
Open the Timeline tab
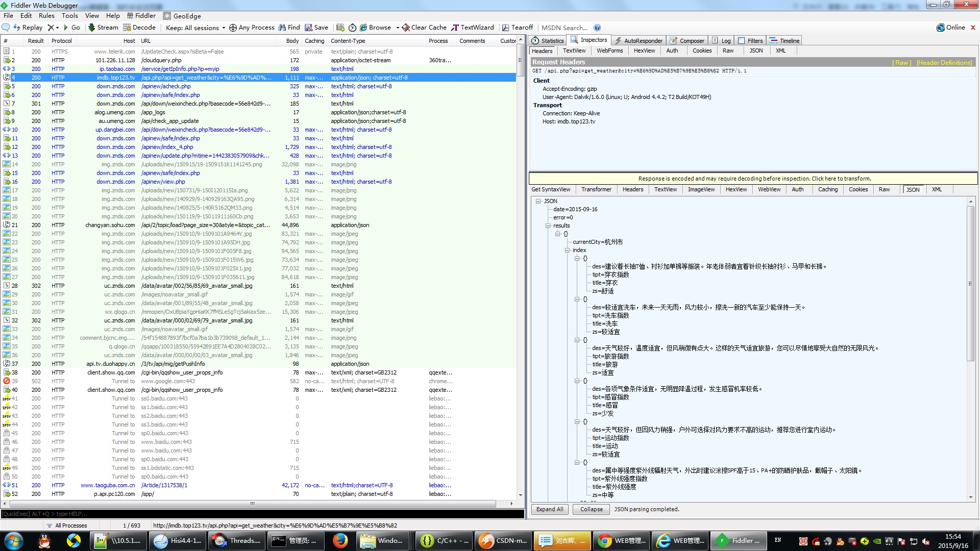click(x=785, y=41)
